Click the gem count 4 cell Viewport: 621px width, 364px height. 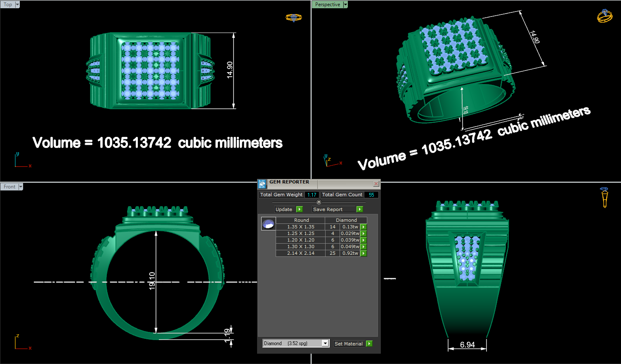333,233
